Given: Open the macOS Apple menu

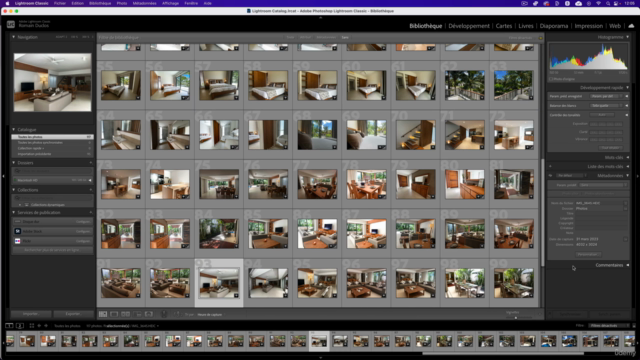Looking at the screenshot, I should coord(7,3).
